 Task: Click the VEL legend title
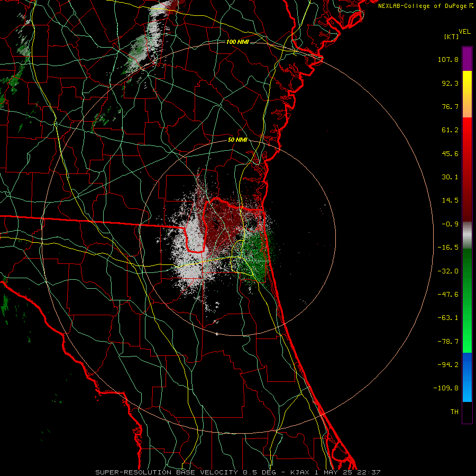(x=465, y=32)
